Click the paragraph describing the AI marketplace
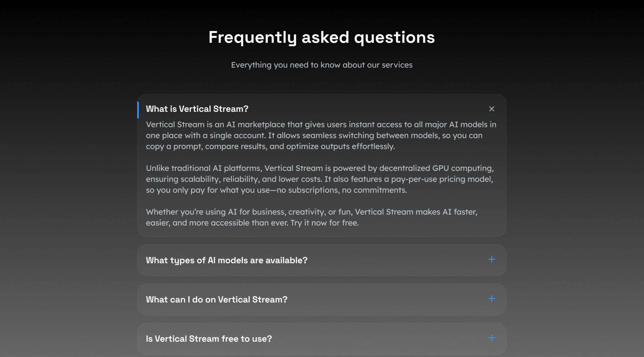Screen dimensions: 644x357 click(x=321, y=135)
